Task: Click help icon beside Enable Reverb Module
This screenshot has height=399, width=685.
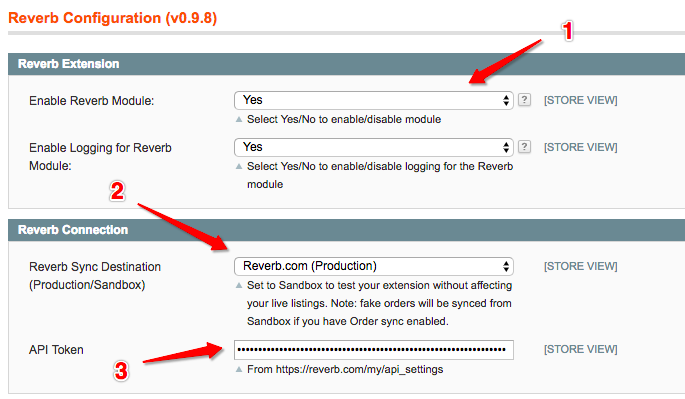Action: (x=524, y=100)
